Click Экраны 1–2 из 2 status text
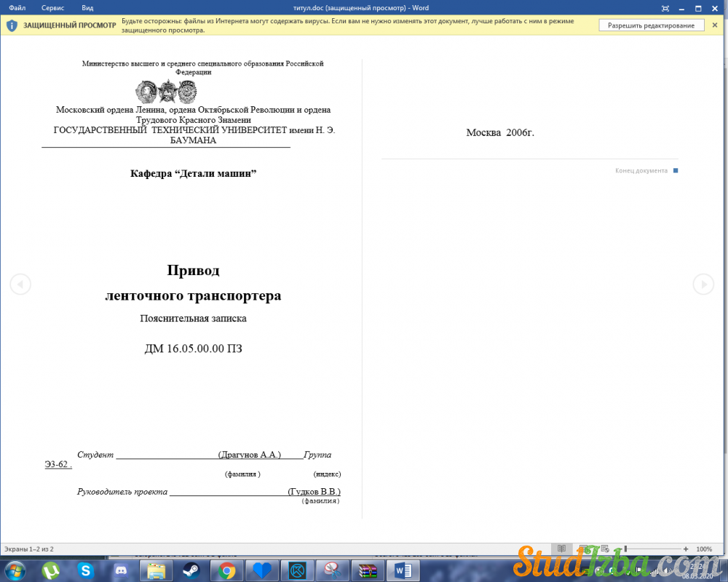The image size is (728, 582). pos(29,549)
